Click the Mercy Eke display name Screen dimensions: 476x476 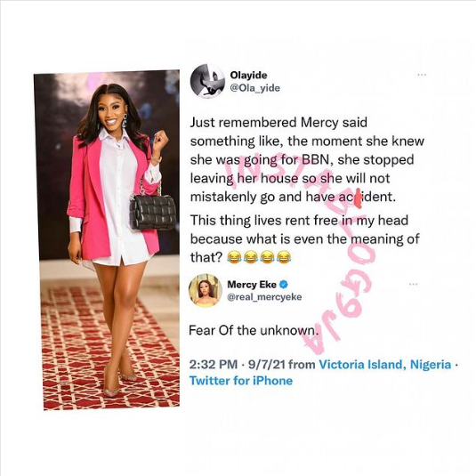(252, 285)
